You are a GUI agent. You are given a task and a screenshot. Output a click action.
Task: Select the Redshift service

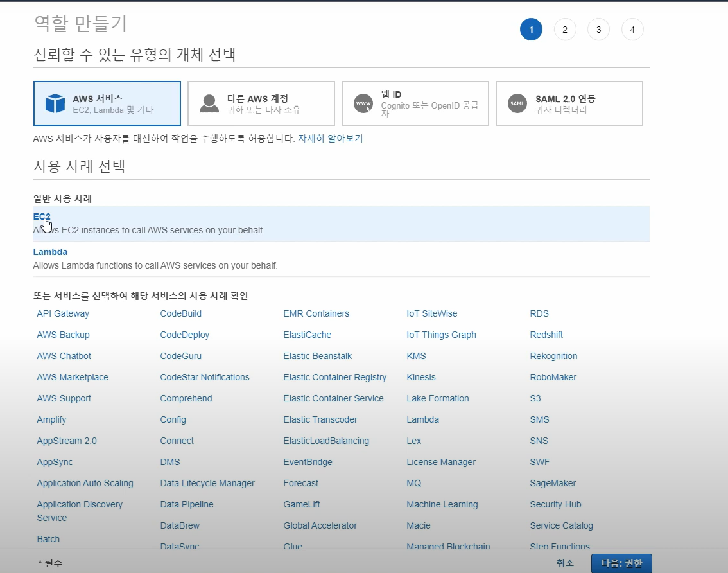546,335
